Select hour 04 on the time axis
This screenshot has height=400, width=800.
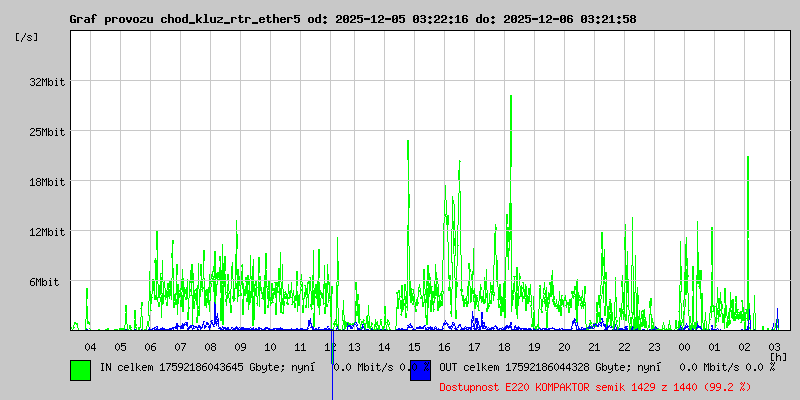[90, 346]
